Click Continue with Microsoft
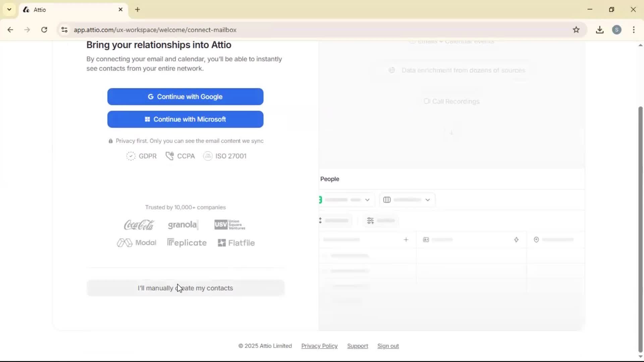Image resolution: width=644 pixels, height=362 pixels. click(185, 119)
